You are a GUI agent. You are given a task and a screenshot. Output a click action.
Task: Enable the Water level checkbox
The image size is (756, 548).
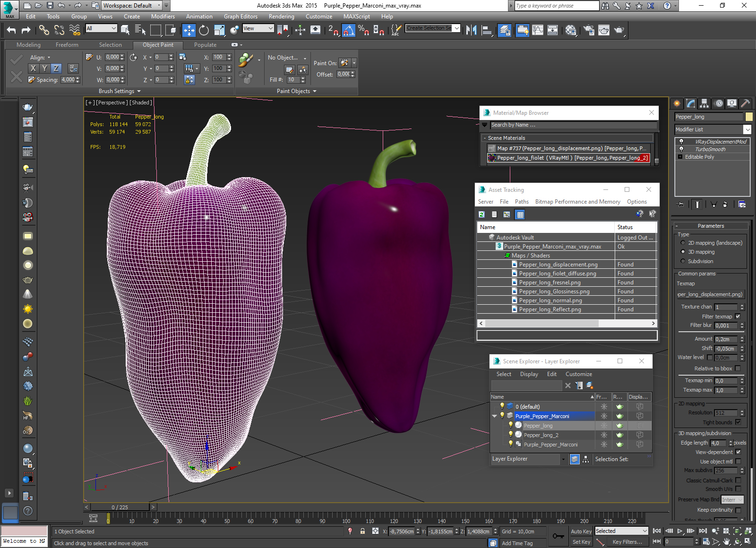pyautogui.click(x=710, y=357)
